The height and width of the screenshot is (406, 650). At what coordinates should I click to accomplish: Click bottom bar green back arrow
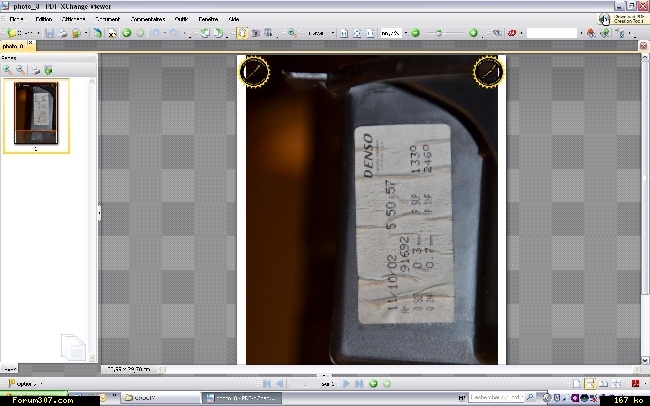373,384
